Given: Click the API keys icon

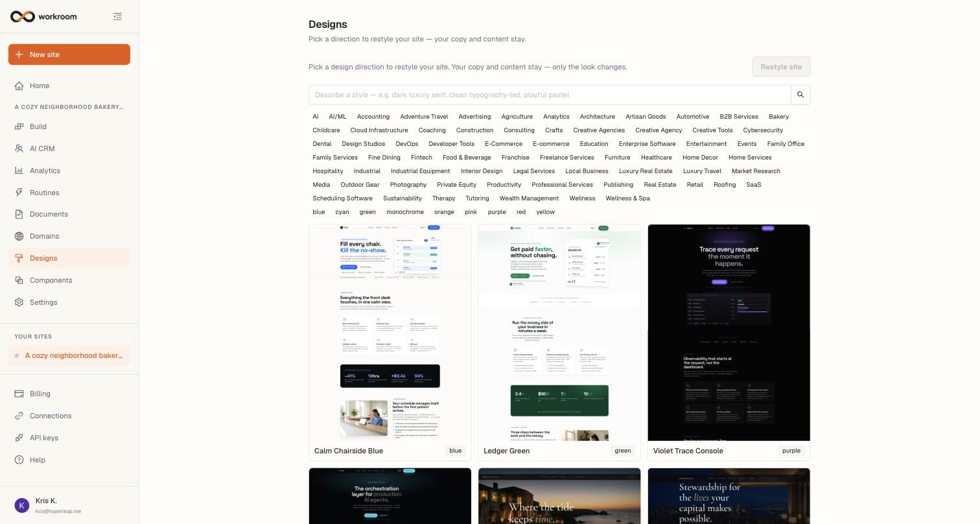Looking at the screenshot, I should coord(19,438).
